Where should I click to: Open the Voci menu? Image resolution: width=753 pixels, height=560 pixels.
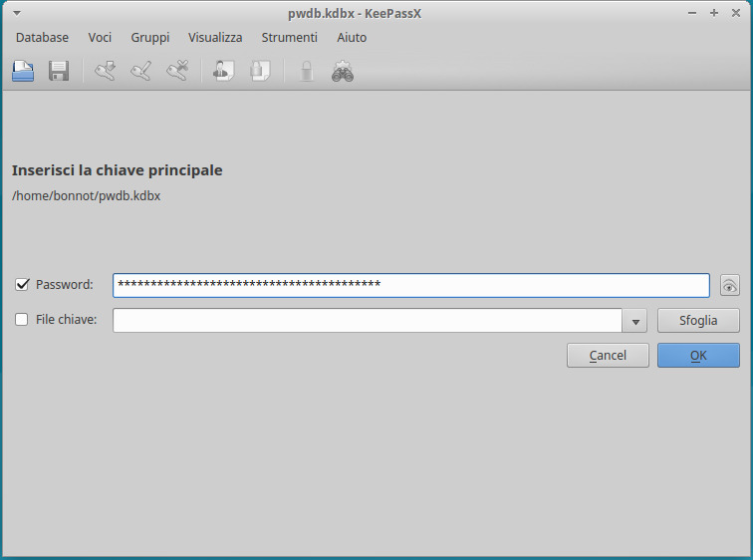[x=100, y=38]
